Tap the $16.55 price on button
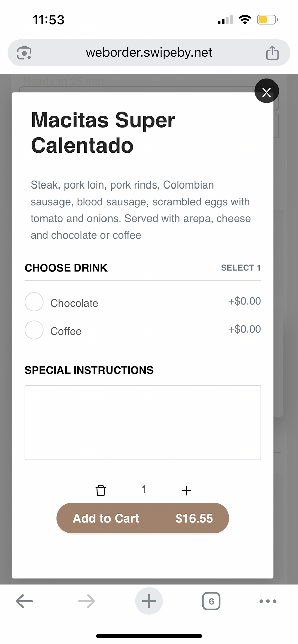The image size is (298, 644). (x=194, y=519)
